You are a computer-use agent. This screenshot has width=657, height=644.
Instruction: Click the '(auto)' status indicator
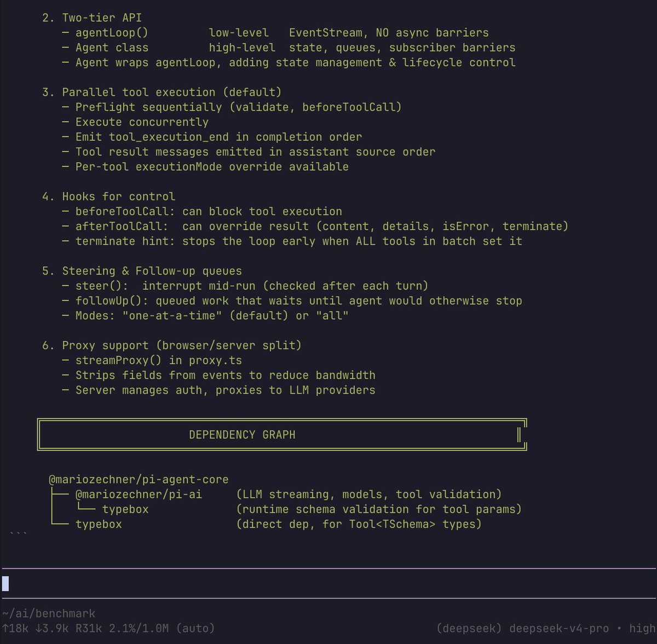click(x=195, y=628)
